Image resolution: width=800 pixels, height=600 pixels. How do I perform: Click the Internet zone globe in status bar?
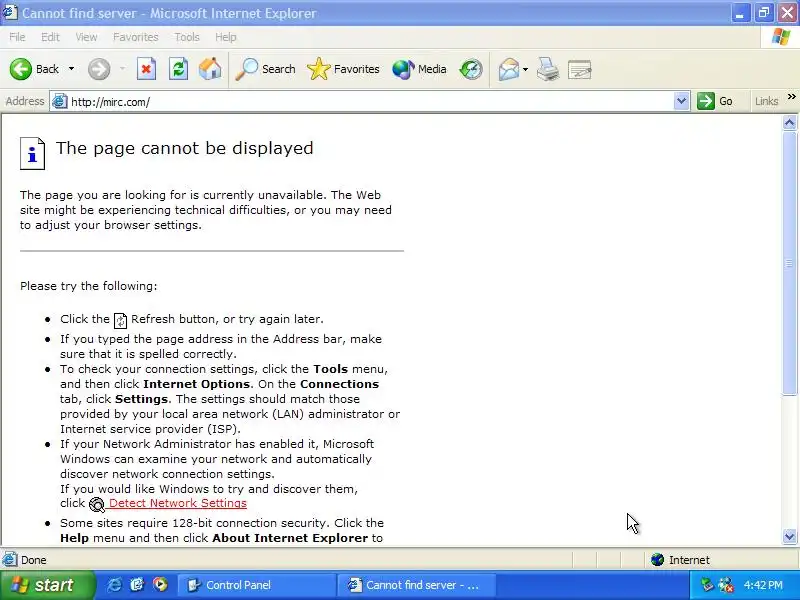pos(657,560)
